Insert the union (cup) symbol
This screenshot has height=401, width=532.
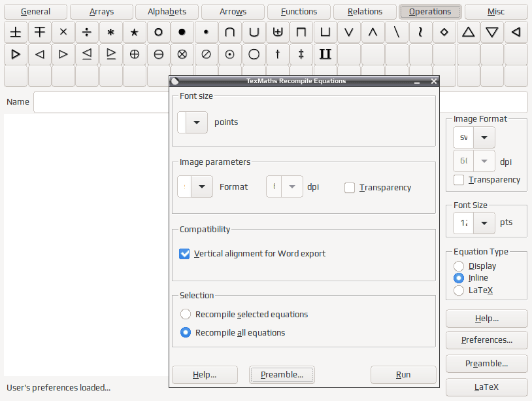click(x=254, y=32)
